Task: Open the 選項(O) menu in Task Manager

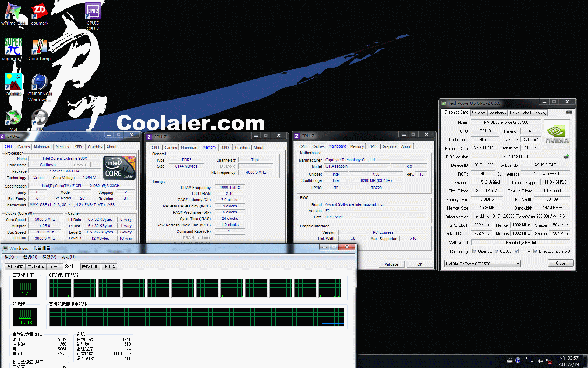Action: point(30,257)
